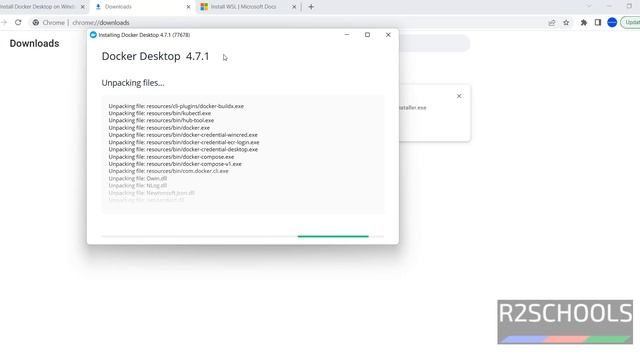640x360 pixels.
Task: Select the docker-compose.exe log line
Action: (x=171, y=157)
